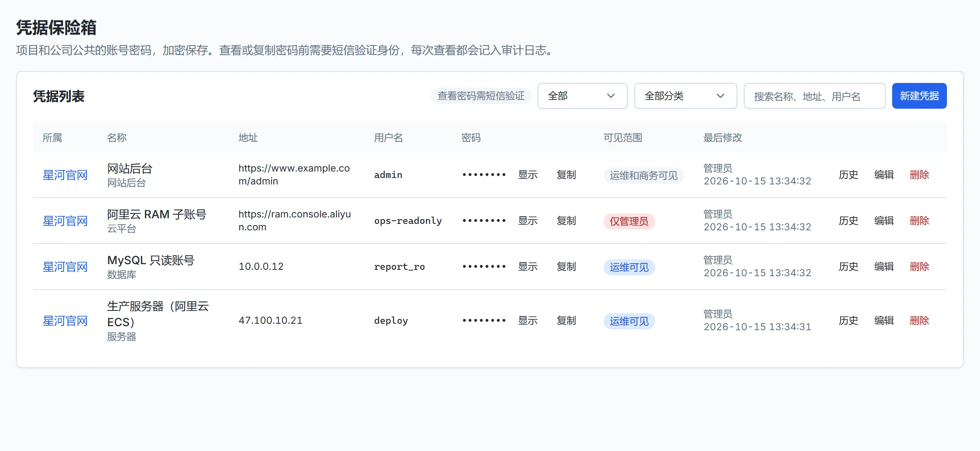980x451 pixels.
Task: Copy password for 网站后台 admin row
Action: click(x=566, y=175)
